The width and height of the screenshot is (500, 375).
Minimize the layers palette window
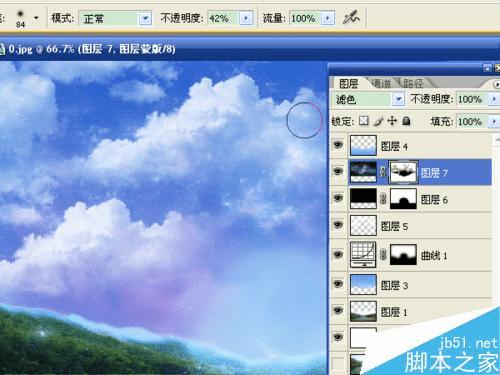487,68
